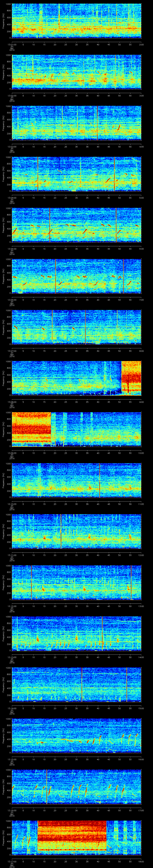The image size is (153, 868).
Task: Click the '9:00' end-time label
Action: (x=141, y=402)
